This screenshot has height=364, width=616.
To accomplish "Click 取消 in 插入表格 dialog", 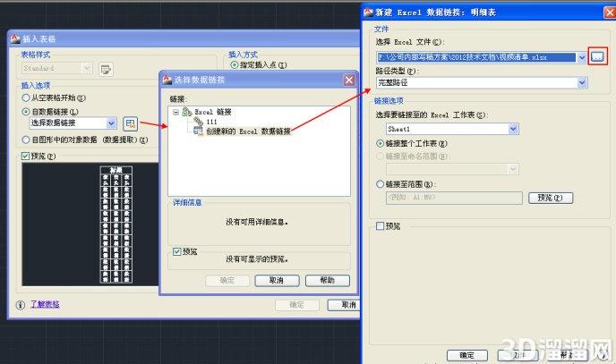I will point(345,305).
